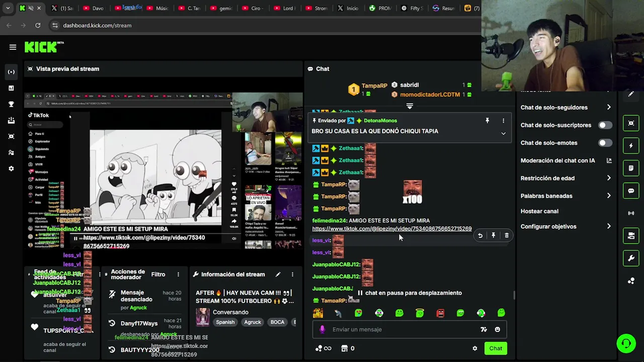Toggle the camera panel icon in right toolbar
The width and height of the screenshot is (644, 362).
click(x=631, y=236)
